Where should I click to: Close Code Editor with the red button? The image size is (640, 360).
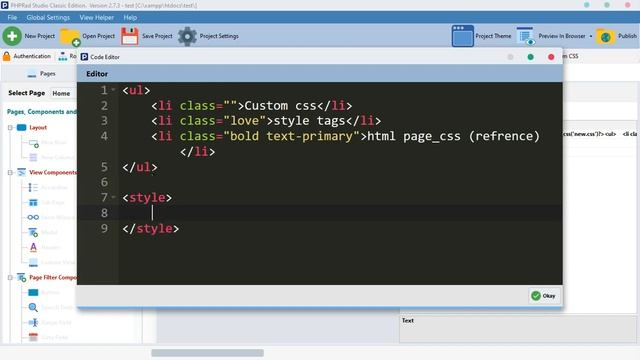point(551,57)
